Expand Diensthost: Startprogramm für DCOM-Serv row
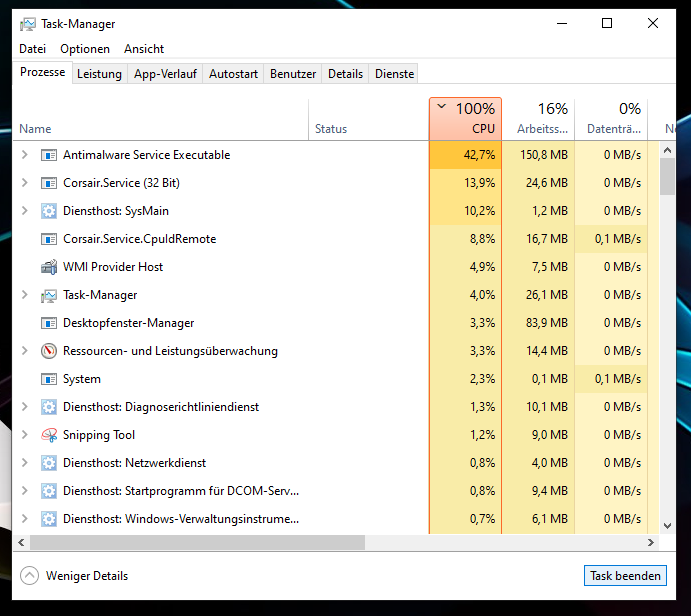 [25, 491]
